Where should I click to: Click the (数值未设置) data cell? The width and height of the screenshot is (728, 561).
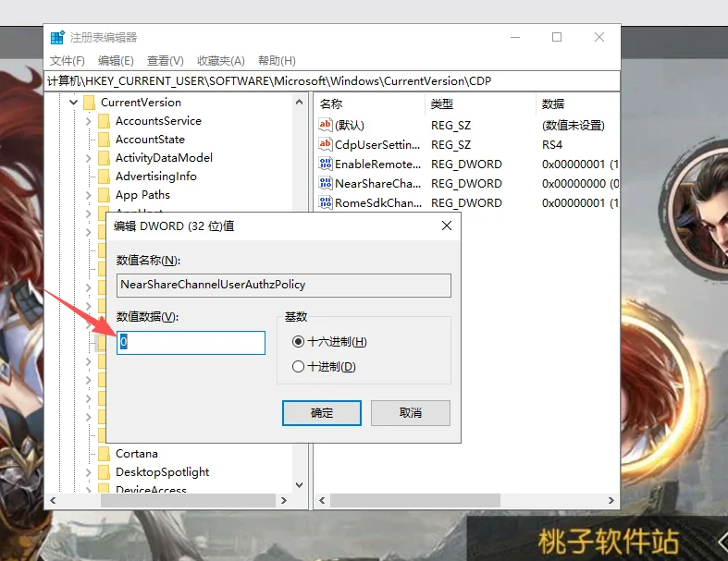coord(573,126)
